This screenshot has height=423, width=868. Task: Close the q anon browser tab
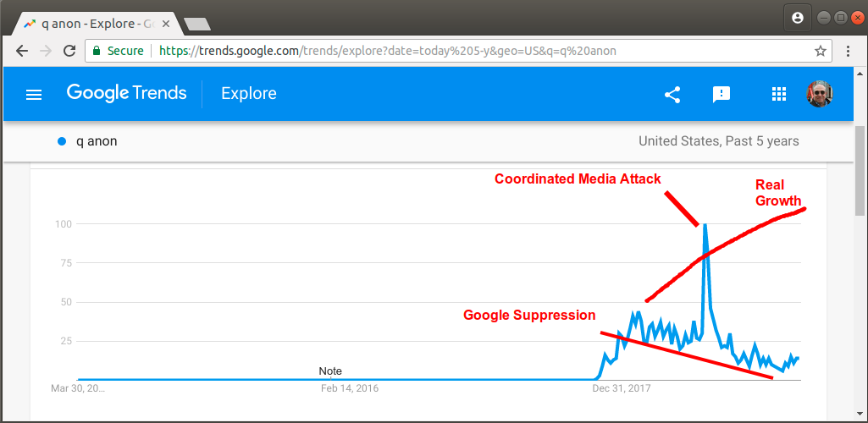tap(165, 25)
